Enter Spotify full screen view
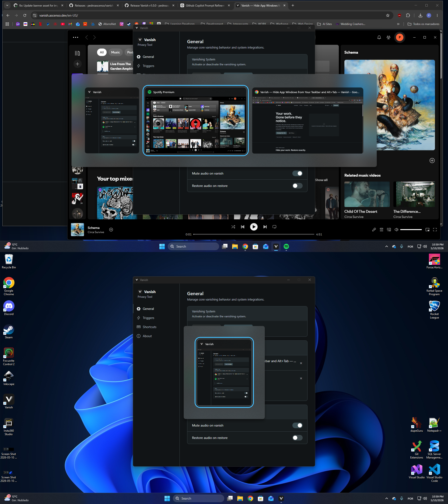 coord(435,230)
